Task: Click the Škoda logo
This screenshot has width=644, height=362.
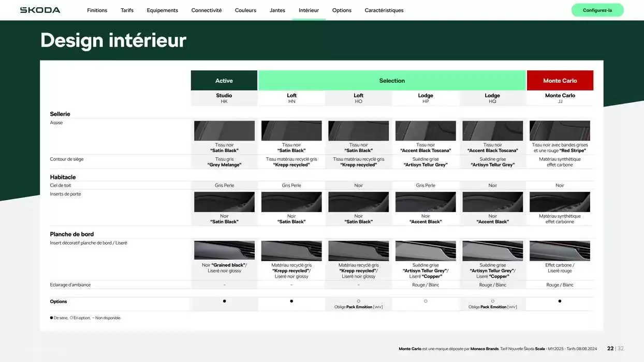Action: tap(40, 10)
